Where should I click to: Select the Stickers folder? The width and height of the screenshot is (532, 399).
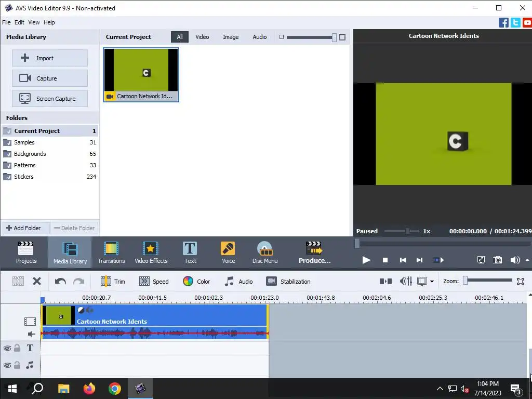click(50, 177)
